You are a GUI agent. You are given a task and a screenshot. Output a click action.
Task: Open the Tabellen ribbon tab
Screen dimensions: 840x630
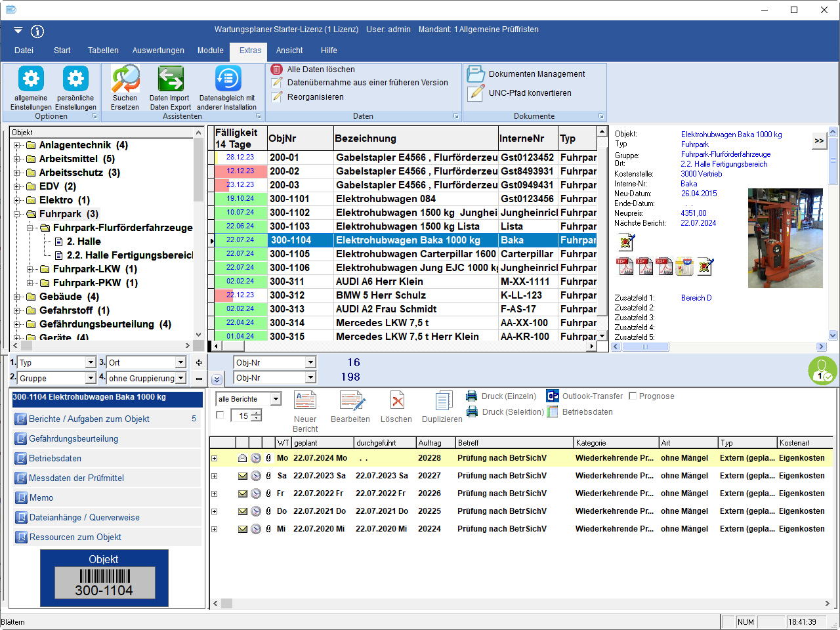104,51
